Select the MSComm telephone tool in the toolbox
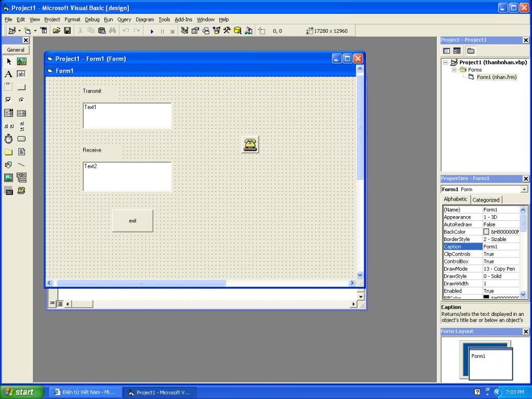 [x=22, y=191]
